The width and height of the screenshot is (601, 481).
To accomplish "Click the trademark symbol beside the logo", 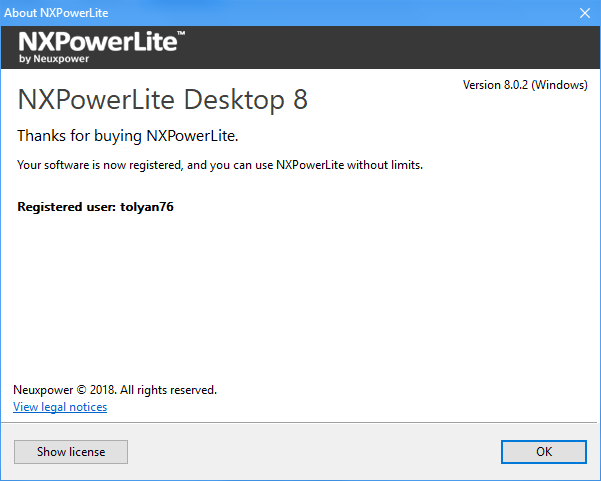I will click(x=181, y=35).
